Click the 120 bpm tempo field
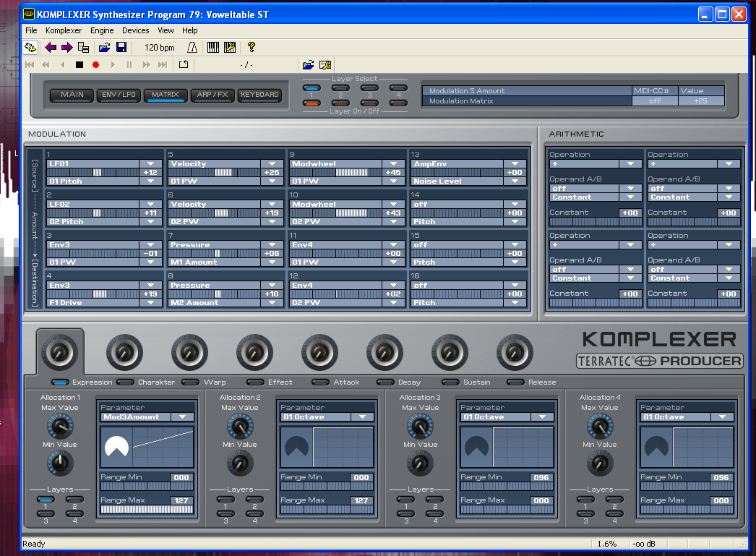The width and height of the screenshot is (756, 556). pos(160,48)
